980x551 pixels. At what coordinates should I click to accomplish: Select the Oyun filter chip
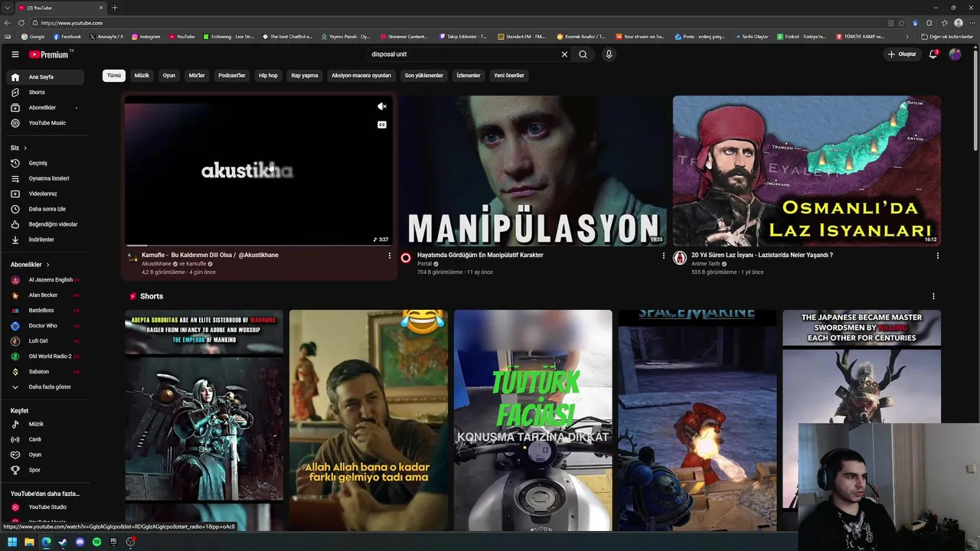[x=169, y=76]
